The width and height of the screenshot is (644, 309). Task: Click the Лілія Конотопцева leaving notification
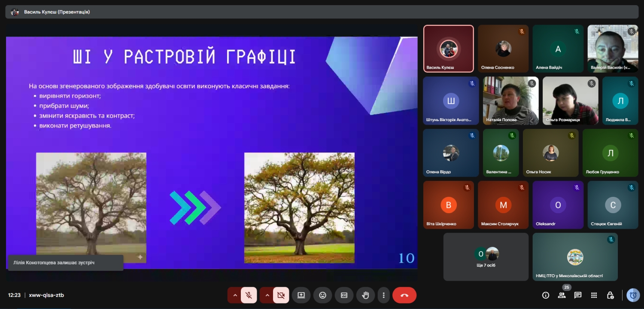[x=66, y=263]
